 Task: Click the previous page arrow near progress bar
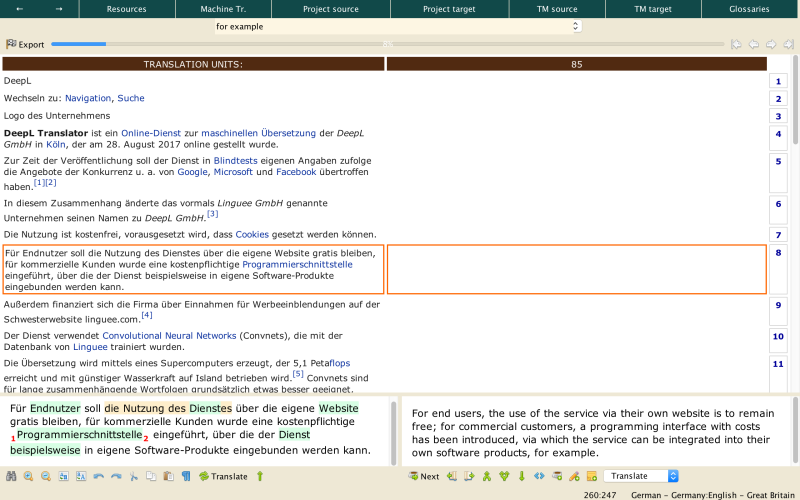(x=754, y=44)
